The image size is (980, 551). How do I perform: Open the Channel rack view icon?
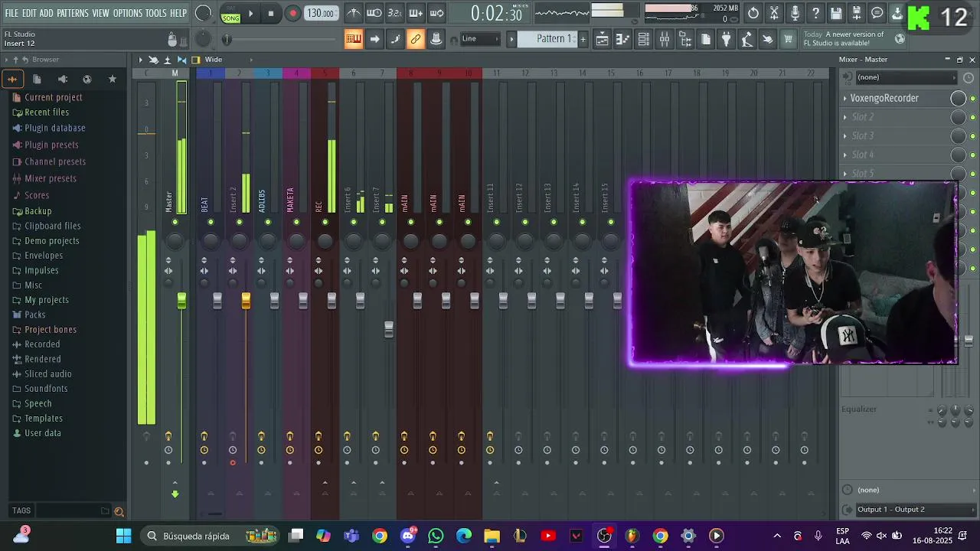click(644, 40)
